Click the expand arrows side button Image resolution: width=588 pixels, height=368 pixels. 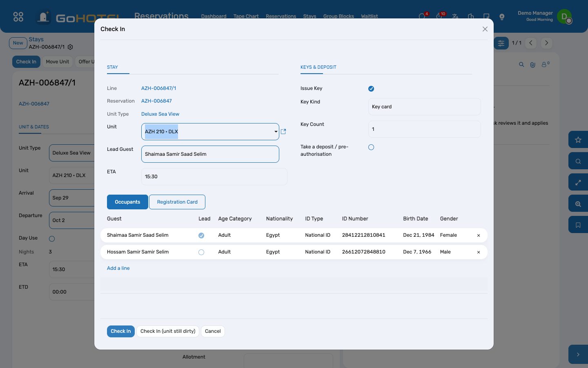tap(578, 182)
